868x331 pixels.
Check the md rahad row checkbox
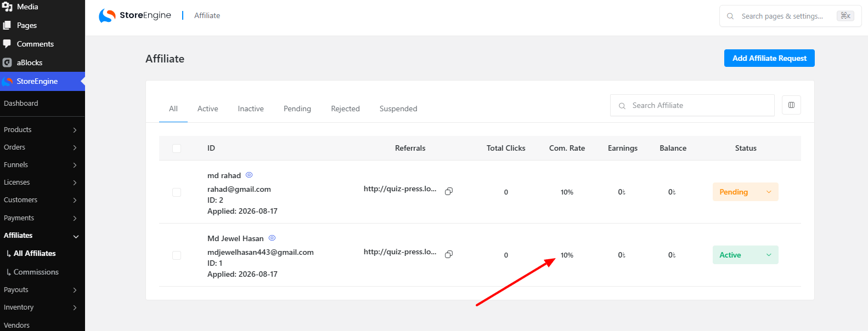click(177, 192)
